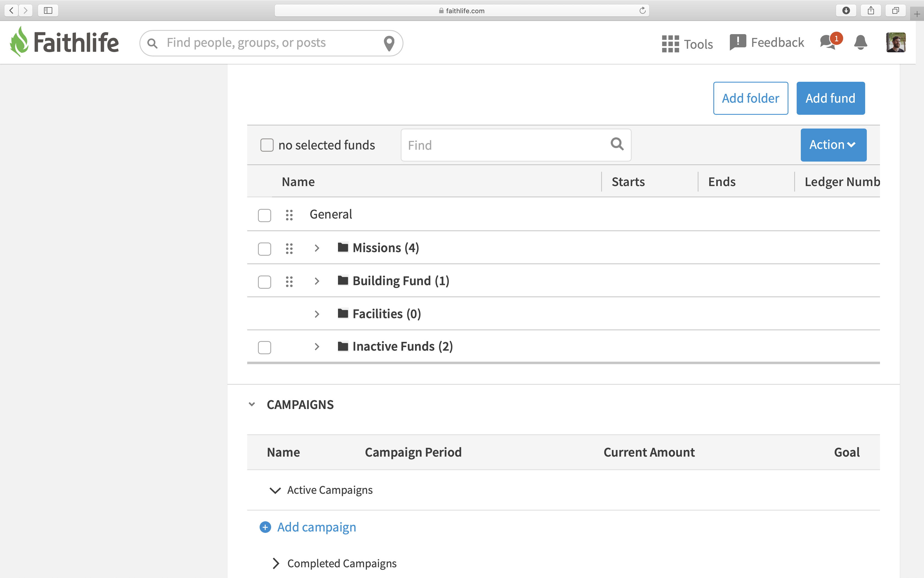This screenshot has height=578, width=924.
Task: Click the Goal column header
Action: [x=846, y=452]
